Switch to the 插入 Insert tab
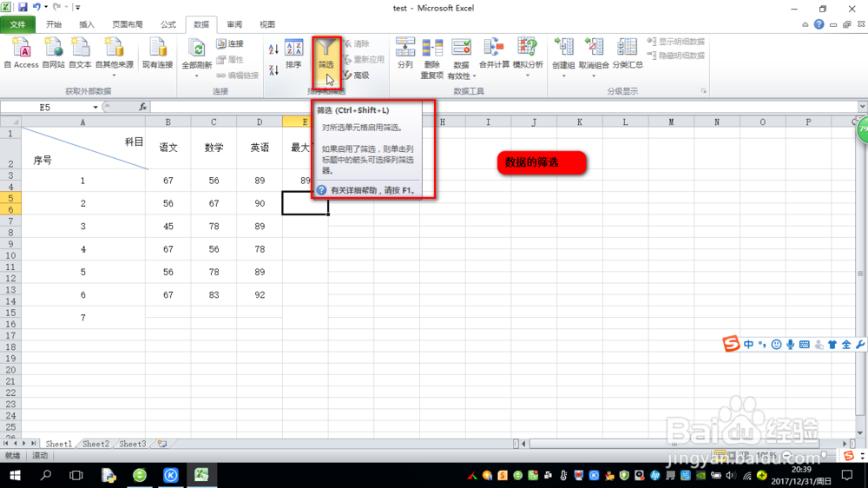The width and height of the screenshot is (868, 488). point(87,24)
